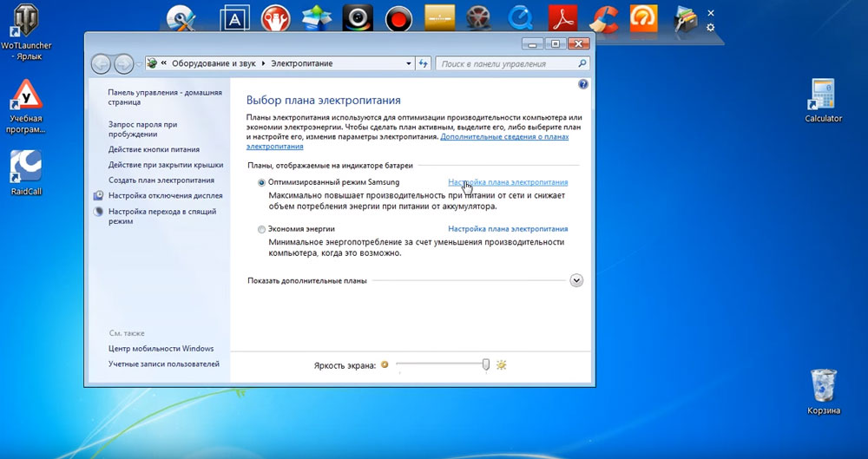868x459 pixels.
Task: Click the См. также label
Action: 127,333
